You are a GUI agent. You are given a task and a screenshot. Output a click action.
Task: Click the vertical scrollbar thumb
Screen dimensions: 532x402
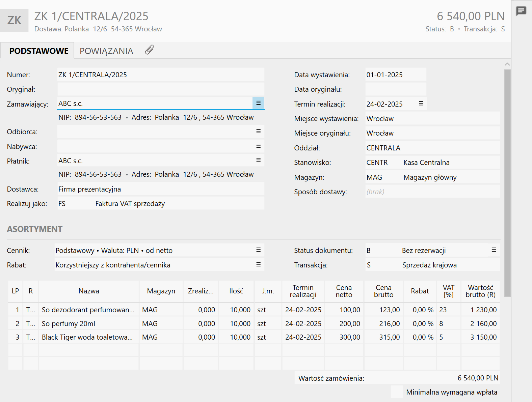tap(507, 182)
